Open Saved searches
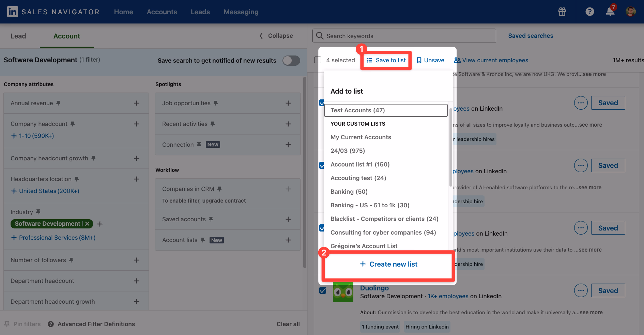644x335 pixels. [x=531, y=36]
